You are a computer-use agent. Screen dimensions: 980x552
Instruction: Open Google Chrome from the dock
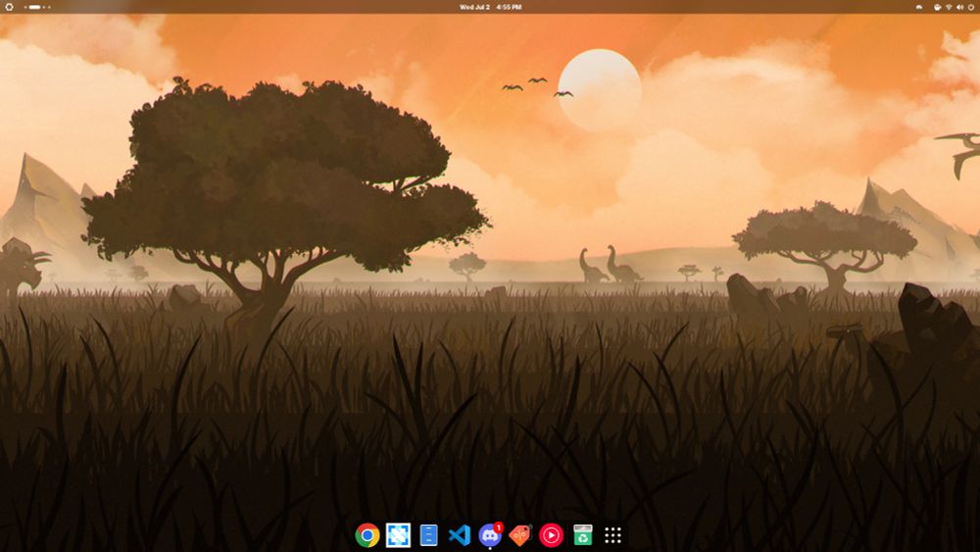367,535
